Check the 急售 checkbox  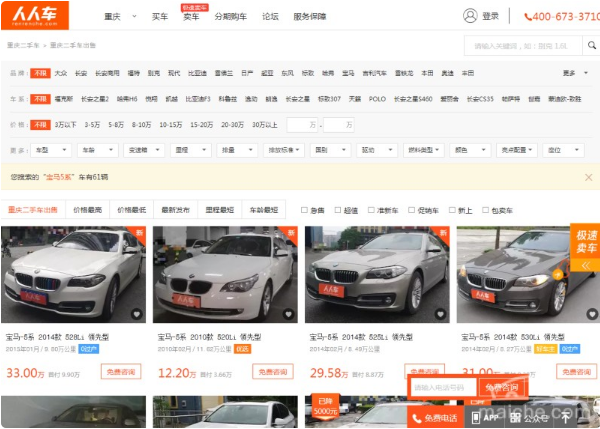click(304, 210)
